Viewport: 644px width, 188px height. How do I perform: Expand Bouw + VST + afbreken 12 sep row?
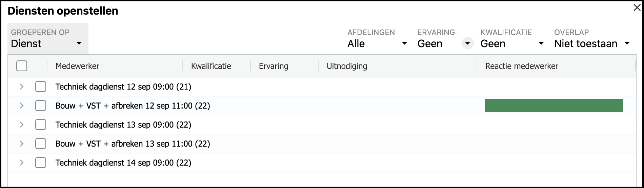tap(22, 106)
